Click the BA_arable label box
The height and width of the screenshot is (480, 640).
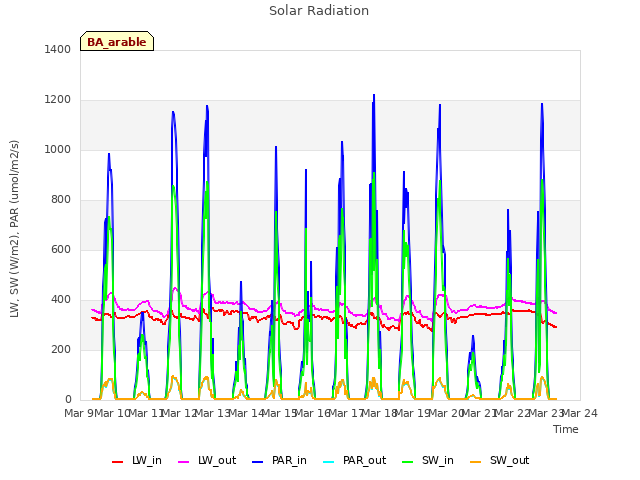tap(117, 41)
